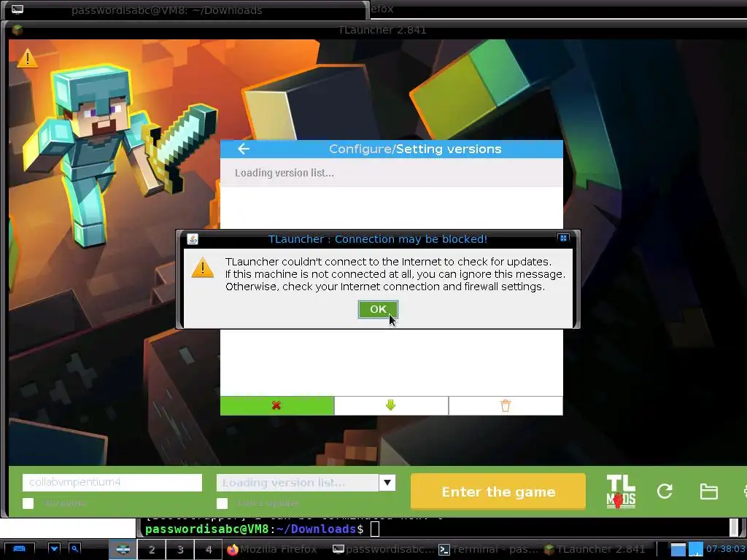The image size is (747, 560).
Task: Open Terminal window from taskbar
Action: tap(488, 549)
